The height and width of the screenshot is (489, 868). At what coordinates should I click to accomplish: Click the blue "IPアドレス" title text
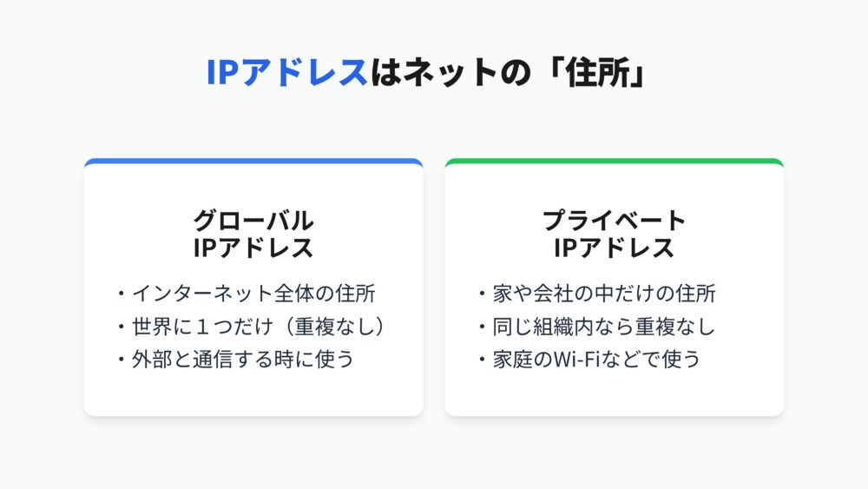(286, 73)
